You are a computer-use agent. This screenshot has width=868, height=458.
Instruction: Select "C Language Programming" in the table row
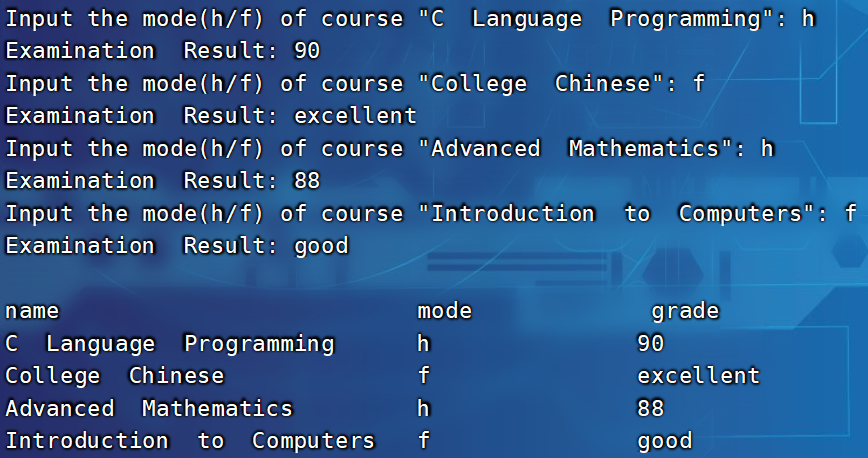(170, 344)
